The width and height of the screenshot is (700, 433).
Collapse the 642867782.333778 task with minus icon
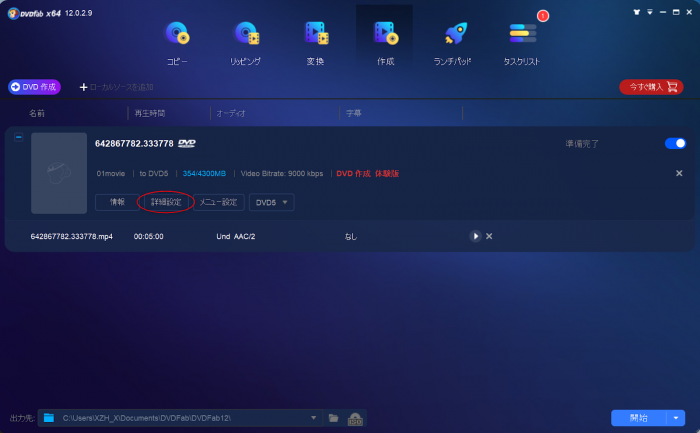click(18, 137)
